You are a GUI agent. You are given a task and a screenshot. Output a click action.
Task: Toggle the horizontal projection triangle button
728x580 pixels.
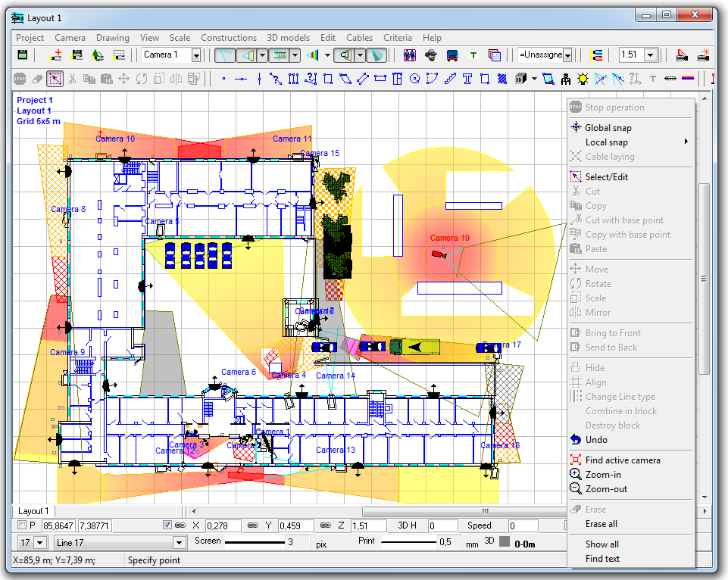click(x=246, y=56)
